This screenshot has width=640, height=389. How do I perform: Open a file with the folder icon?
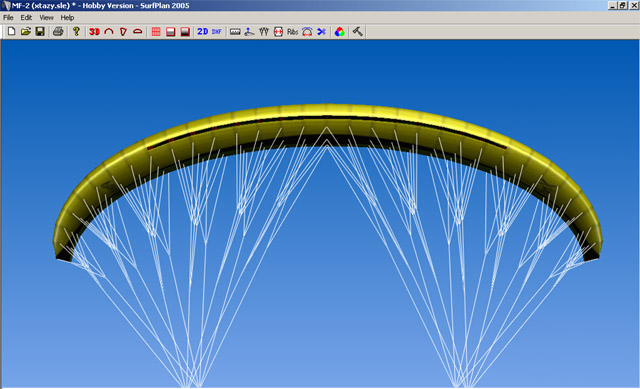coord(26,31)
